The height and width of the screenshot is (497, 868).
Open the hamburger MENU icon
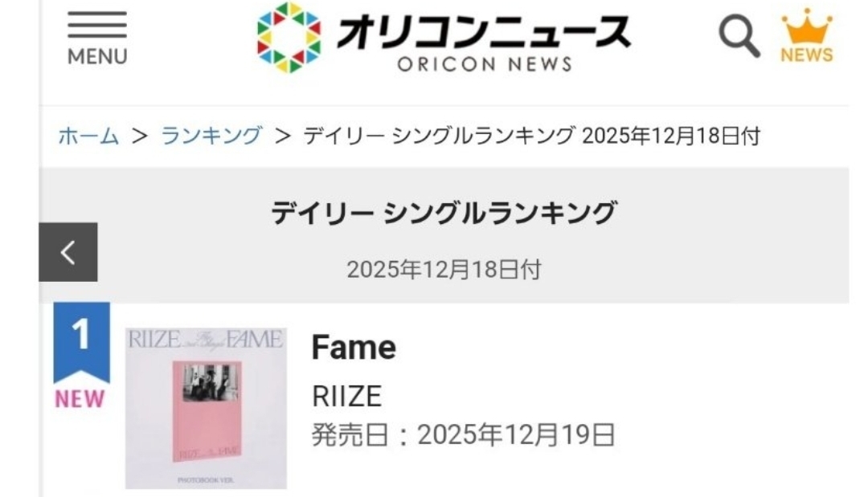(x=96, y=37)
